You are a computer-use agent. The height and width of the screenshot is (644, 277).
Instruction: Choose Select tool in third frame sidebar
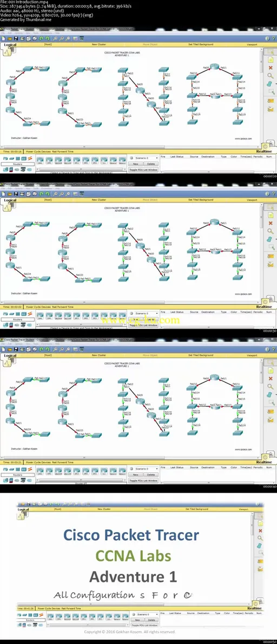pyautogui.click(x=271, y=363)
